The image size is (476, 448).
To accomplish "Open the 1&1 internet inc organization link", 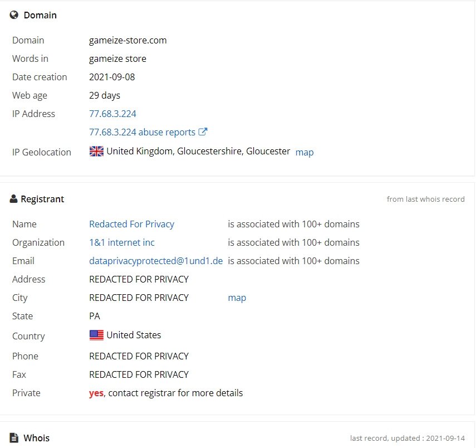I will click(x=122, y=242).
